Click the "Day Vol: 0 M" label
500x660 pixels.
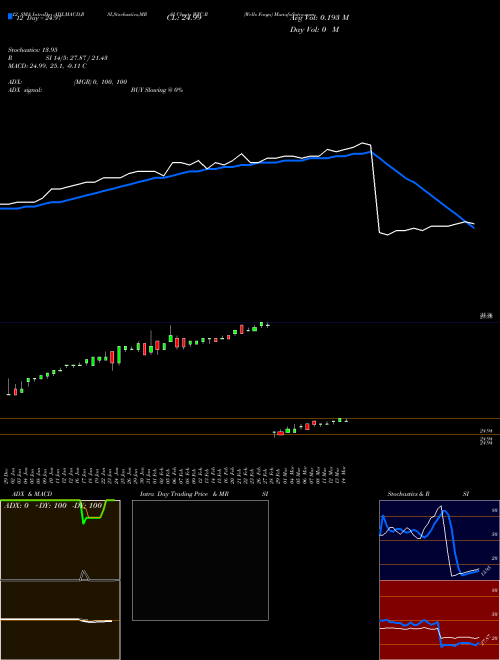(x=314, y=30)
